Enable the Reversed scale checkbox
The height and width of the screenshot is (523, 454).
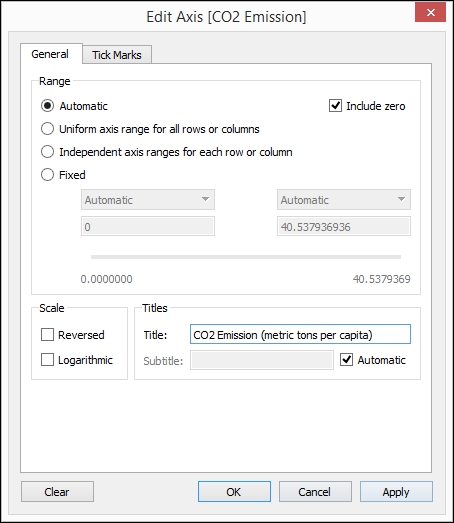47,335
